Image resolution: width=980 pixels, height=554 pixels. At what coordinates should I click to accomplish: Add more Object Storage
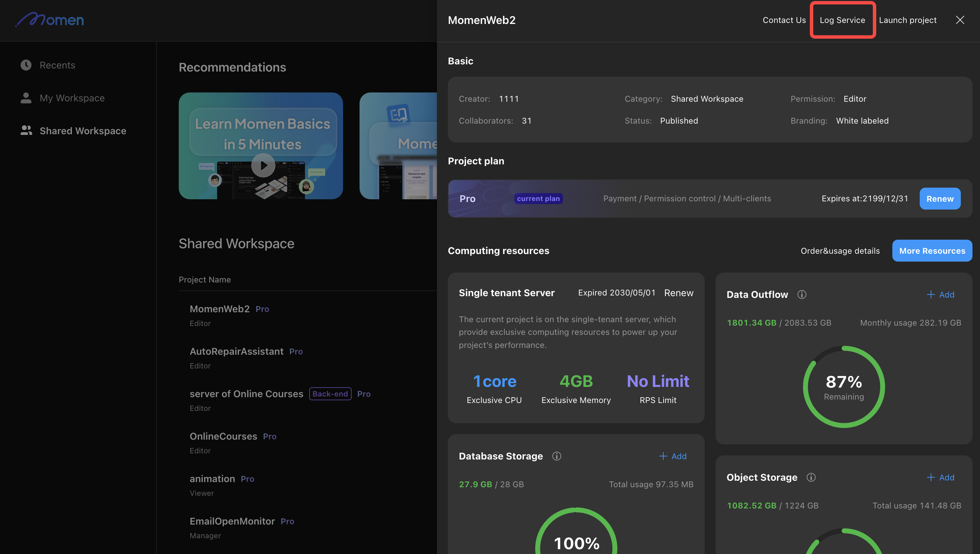tap(940, 477)
